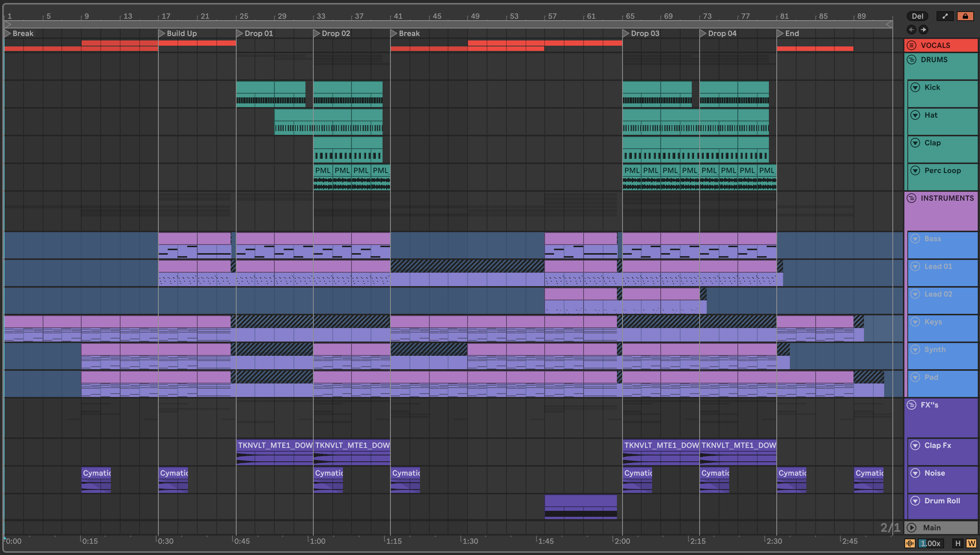The width and height of the screenshot is (980, 555).
Task: Unfold the Synth track
Action: click(x=915, y=349)
